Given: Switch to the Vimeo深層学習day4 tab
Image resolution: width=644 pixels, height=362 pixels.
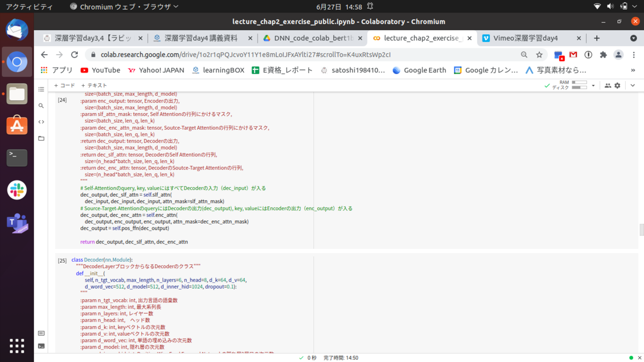Looking at the screenshot, I should click(x=531, y=38).
